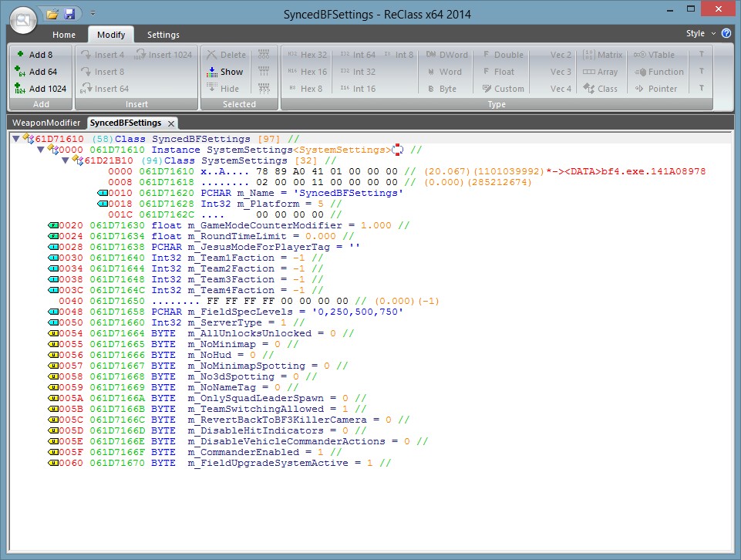The image size is (741, 560).
Task: Set type to Int 64
Action: point(359,55)
